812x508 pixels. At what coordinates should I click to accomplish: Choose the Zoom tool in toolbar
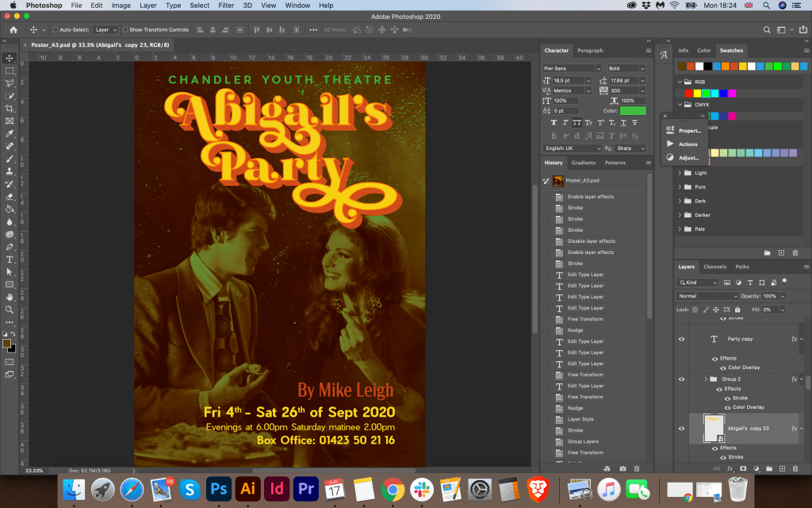tap(10, 310)
